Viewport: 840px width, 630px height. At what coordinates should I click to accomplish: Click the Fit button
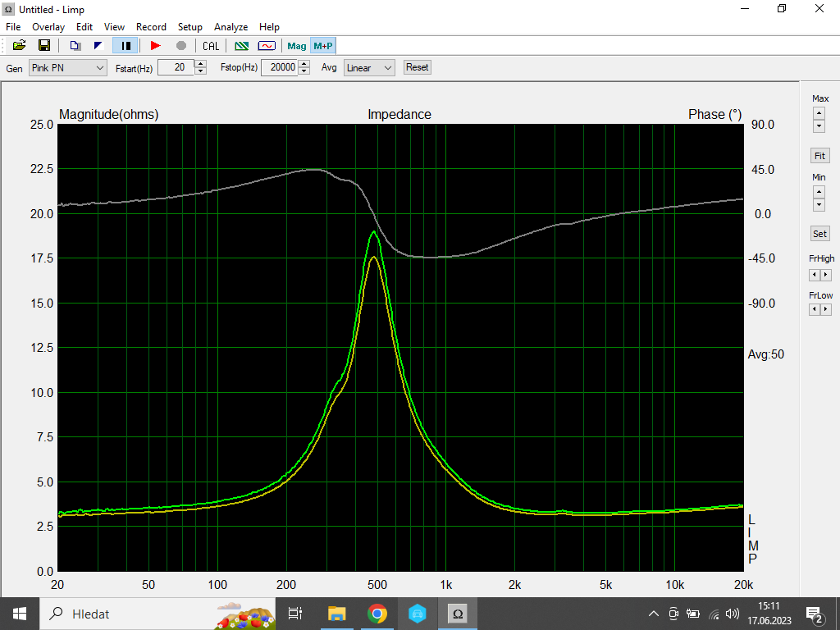point(819,156)
